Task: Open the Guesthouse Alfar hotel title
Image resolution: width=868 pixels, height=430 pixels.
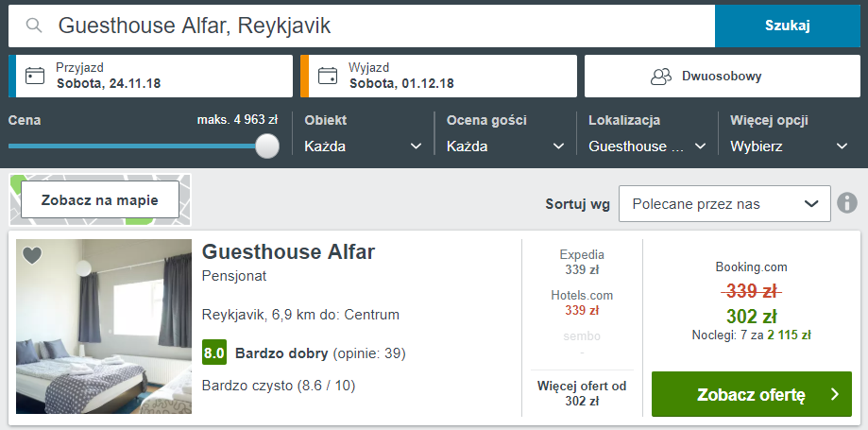Action: point(289,252)
